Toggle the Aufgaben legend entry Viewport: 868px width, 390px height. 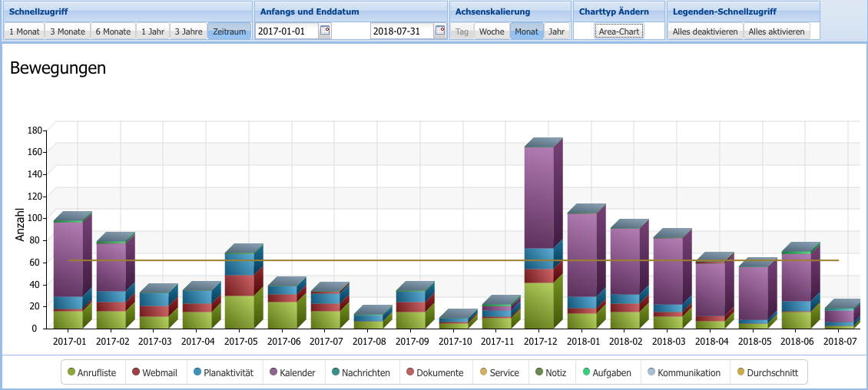coord(607,373)
